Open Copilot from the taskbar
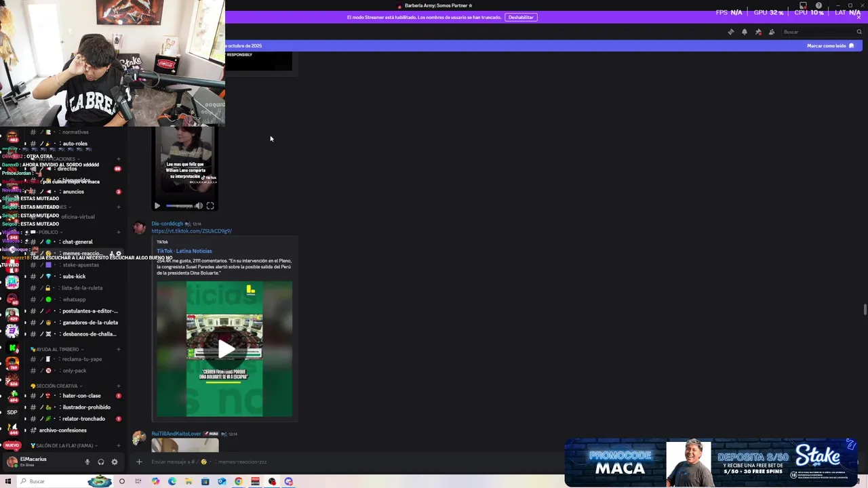This screenshot has height=488, width=868. tap(155, 481)
